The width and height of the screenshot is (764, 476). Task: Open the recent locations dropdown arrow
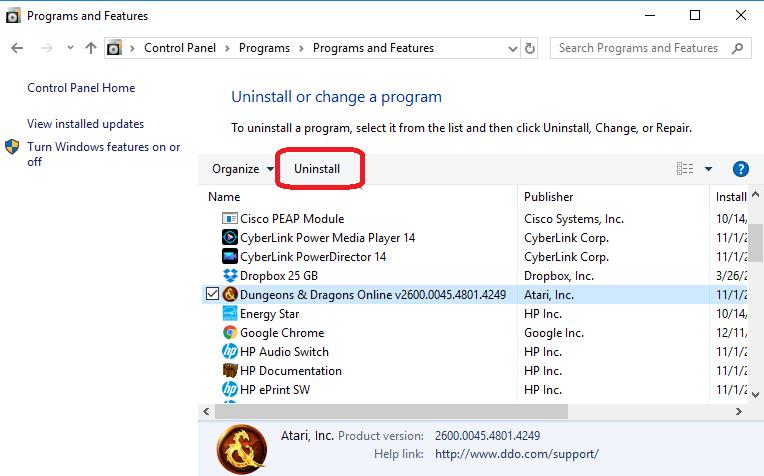click(x=70, y=48)
